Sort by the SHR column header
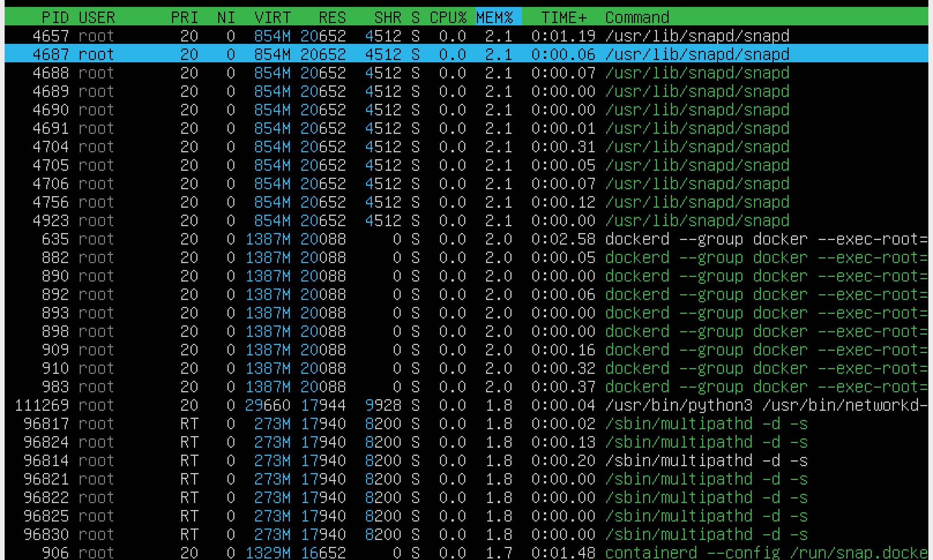This screenshot has width=933, height=560. tap(388, 17)
